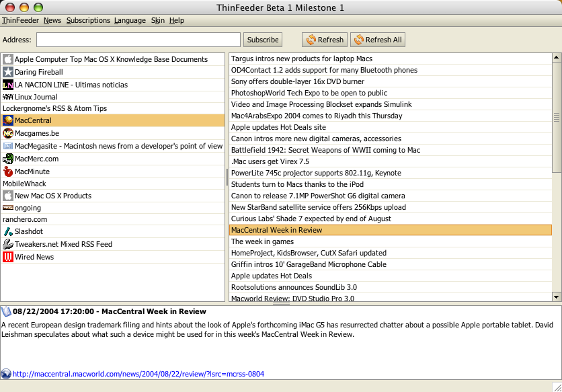Select 'Students turn to Macs' headline

(391, 185)
